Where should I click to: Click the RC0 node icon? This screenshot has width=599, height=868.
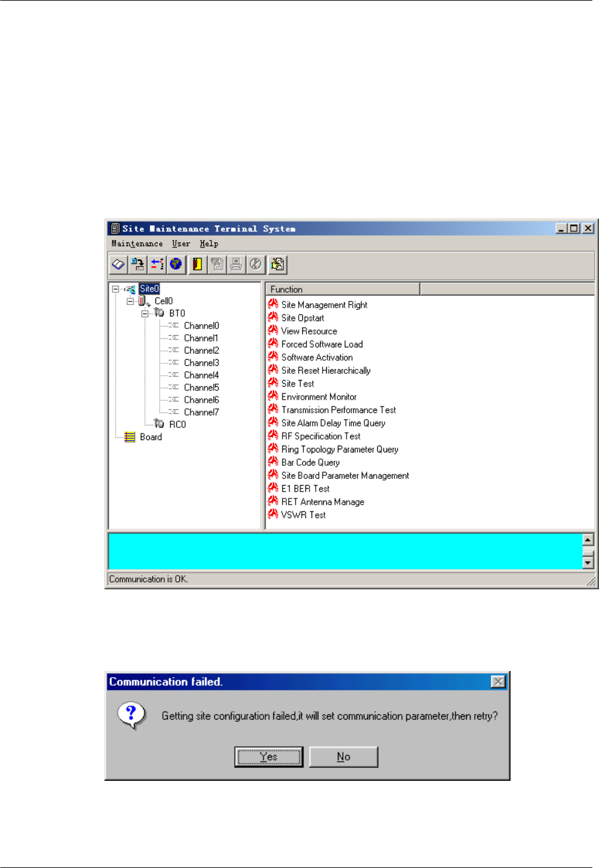(x=159, y=424)
